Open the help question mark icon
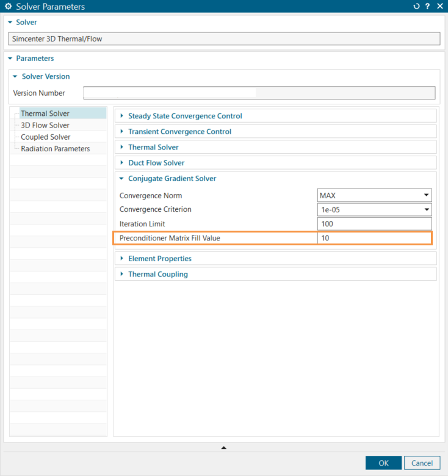This screenshot has width=448, height=476. click(x=428, y=7)
